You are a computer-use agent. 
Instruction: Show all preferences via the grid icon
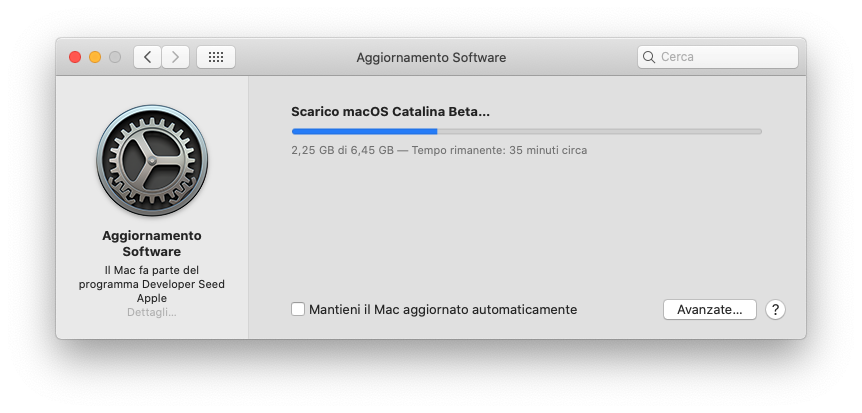[x=216, y=57]
